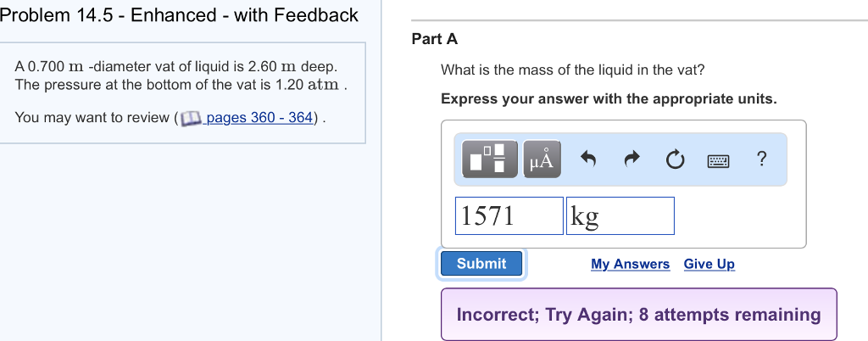The width and height of the screenshot is (868, 341).
Task: Click the Problem 14.5 title
Action: coord(180,15)
